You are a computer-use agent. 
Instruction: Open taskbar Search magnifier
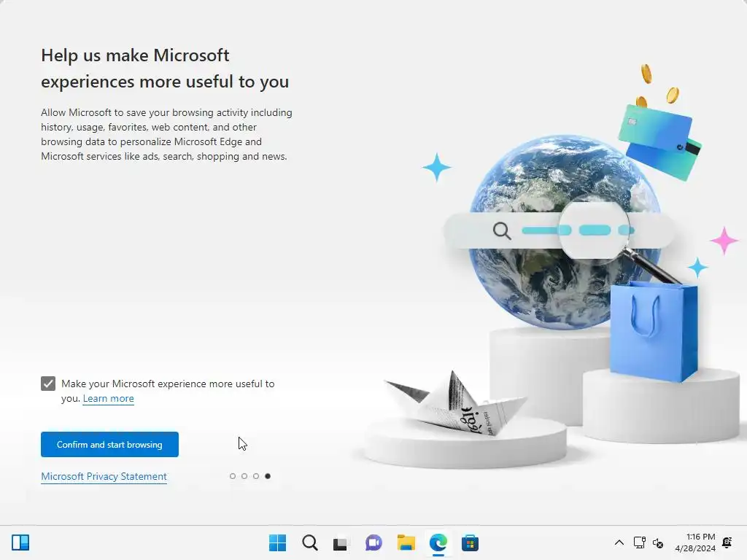point(309,542)
